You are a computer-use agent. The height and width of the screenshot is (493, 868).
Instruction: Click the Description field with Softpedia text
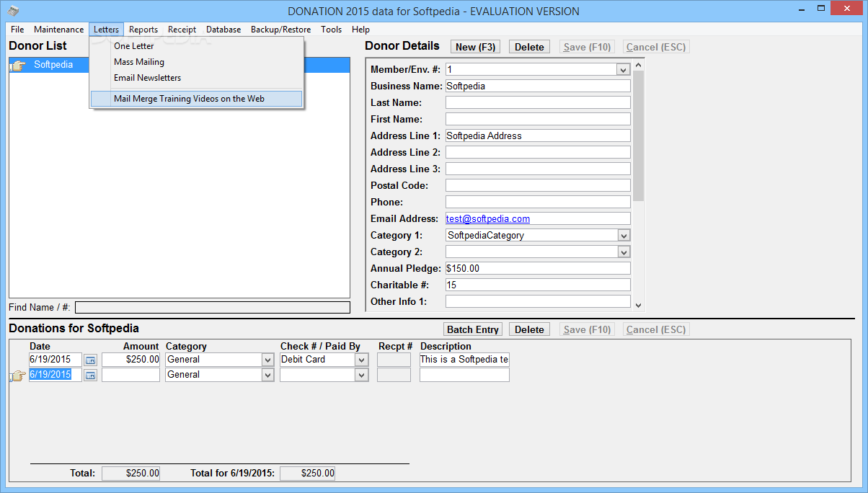pos(464,360)
